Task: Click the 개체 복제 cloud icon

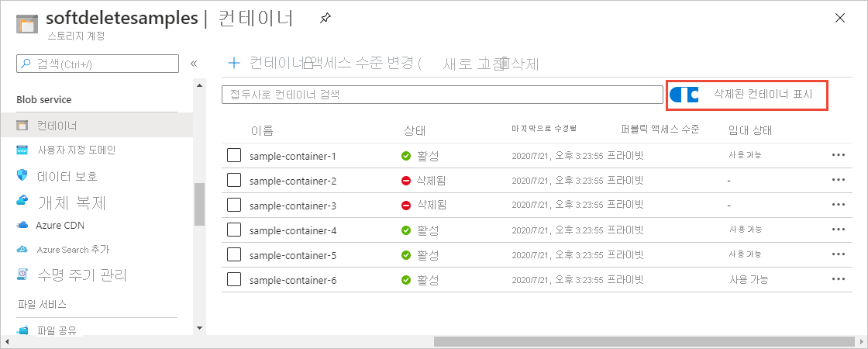Action: pyautogui.click(x=22, y=200)
